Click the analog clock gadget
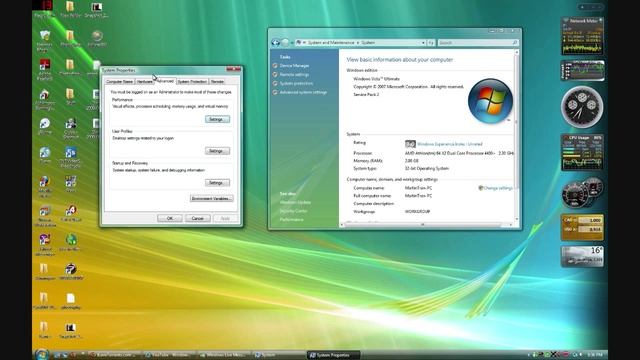Viewport: 640px width, 360px height. tap(582, 107)
